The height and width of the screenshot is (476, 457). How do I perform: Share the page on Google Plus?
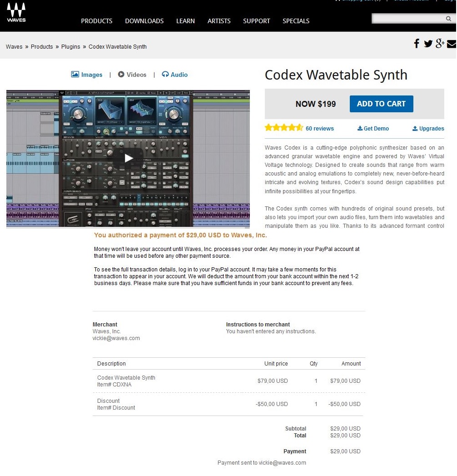coord(440,43)
